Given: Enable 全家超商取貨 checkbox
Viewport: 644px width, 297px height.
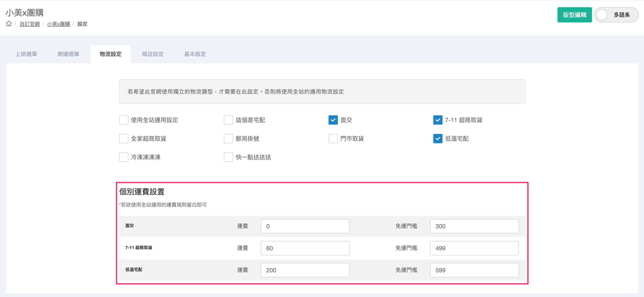Looking at the screenshot, I should (x=124, y=139).
